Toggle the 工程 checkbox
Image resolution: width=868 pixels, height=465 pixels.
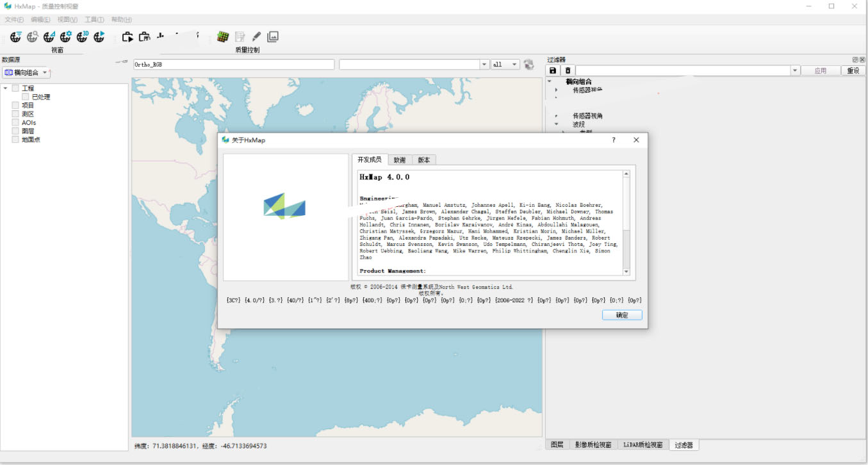pyautogui.click(x=15, y=88)
